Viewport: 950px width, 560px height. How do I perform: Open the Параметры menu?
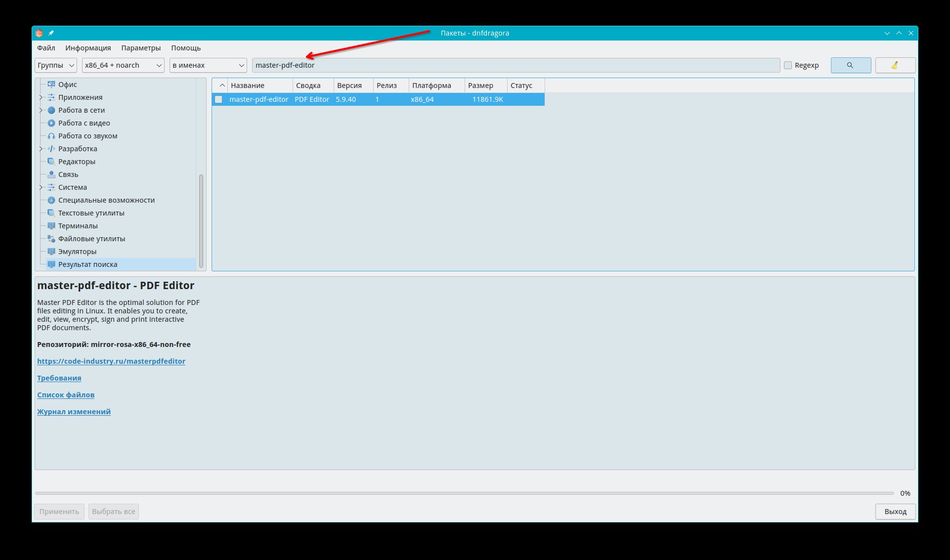[141, 48]
